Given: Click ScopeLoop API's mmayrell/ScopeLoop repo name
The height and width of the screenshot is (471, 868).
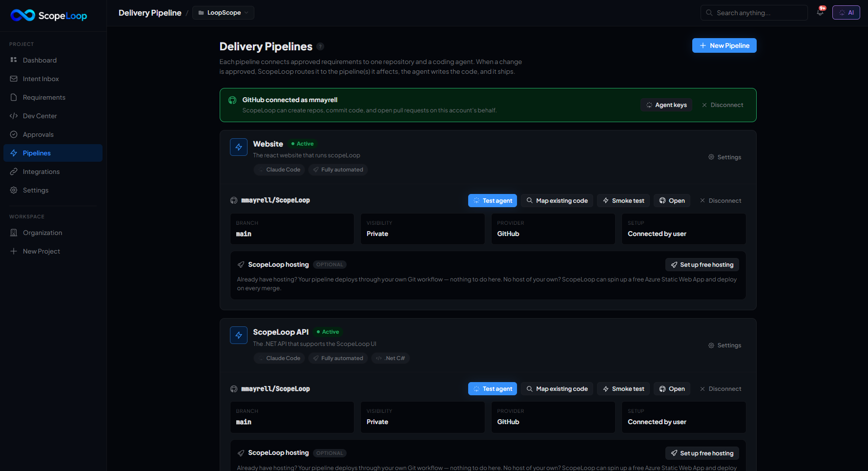Looking at the screenshot, I should point(275,389).
